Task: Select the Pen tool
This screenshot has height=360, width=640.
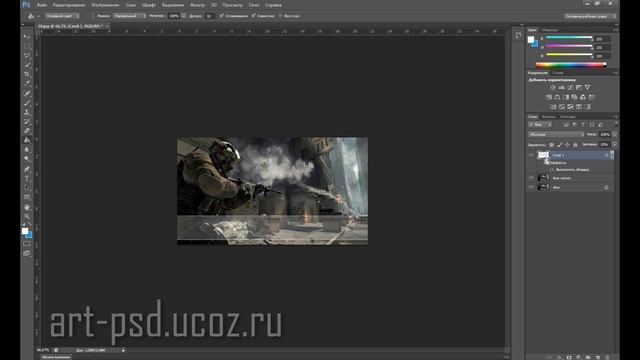Action: [x=27, y=169]
